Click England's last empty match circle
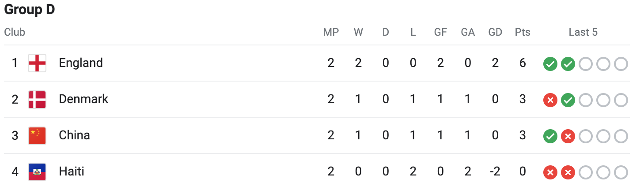This screenshot has width=644, height=194. point(621,64)
